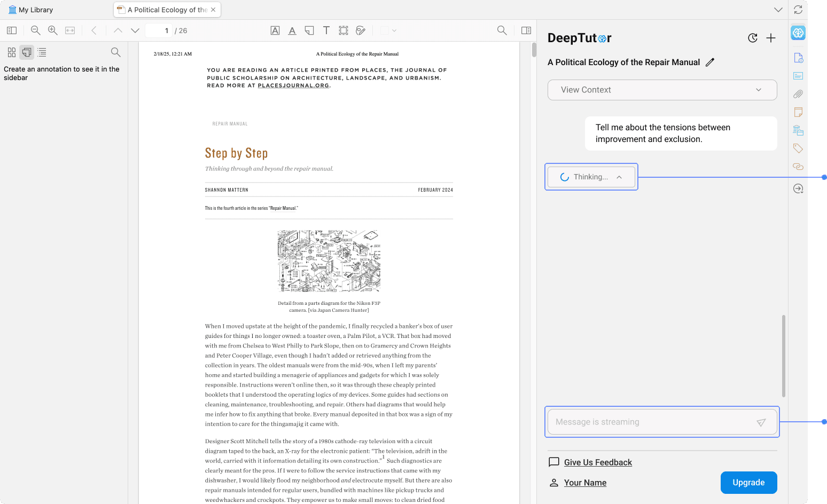Click the SHANNON MATTERN author name

click(x=227, y=190)
